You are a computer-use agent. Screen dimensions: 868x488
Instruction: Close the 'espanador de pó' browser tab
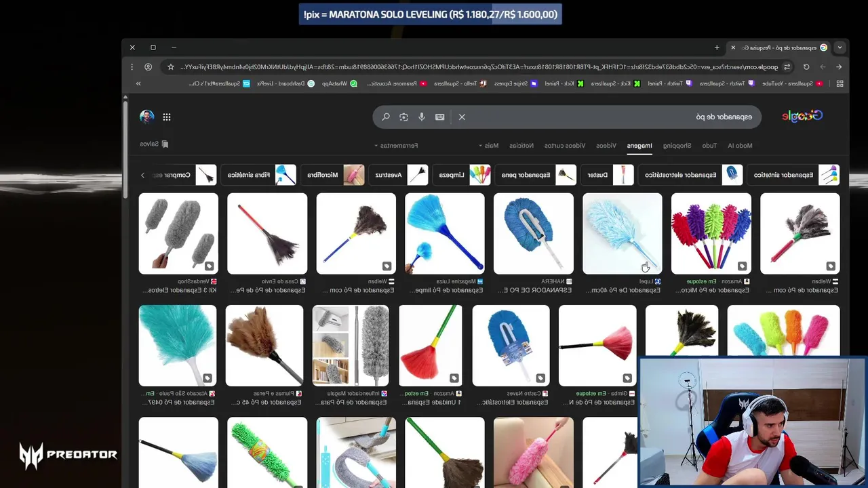pyautogui.click(x=733, y=47)
